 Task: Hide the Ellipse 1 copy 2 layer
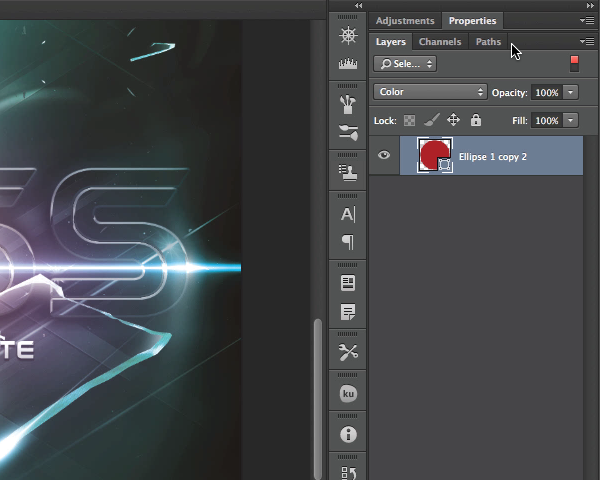click(x=384, y=156)
